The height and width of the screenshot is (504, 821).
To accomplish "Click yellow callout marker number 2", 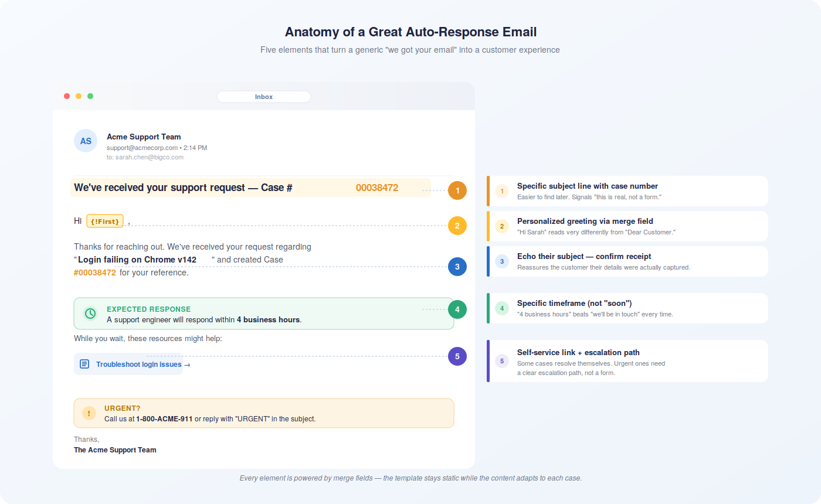I will tap(457, 226).
